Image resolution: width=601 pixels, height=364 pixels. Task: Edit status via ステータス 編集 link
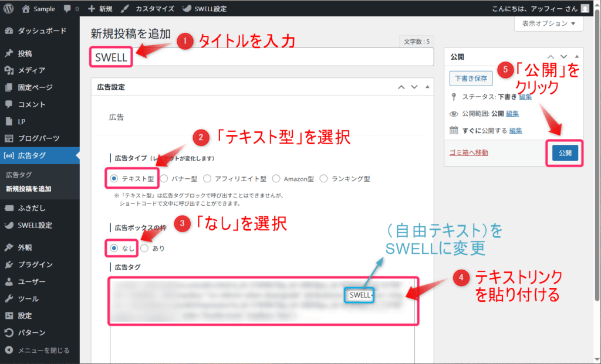[525, 97]
